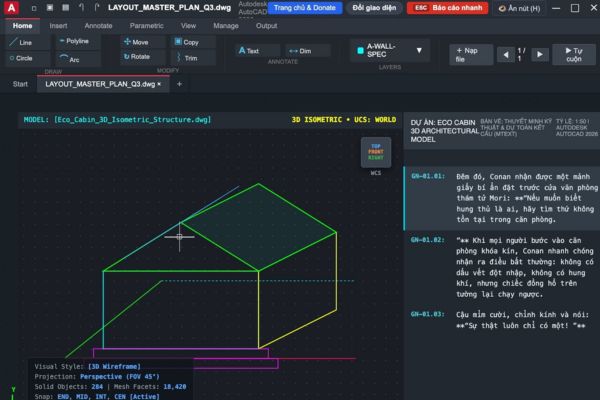Screen dimensions: 600x400
Task: Open the Output ribbon tab
Action: tap(266, 26)
